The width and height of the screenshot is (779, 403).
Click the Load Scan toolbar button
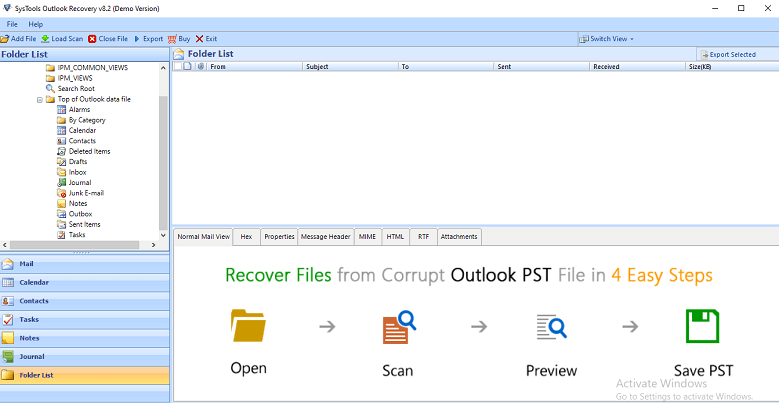pos(62,39)
